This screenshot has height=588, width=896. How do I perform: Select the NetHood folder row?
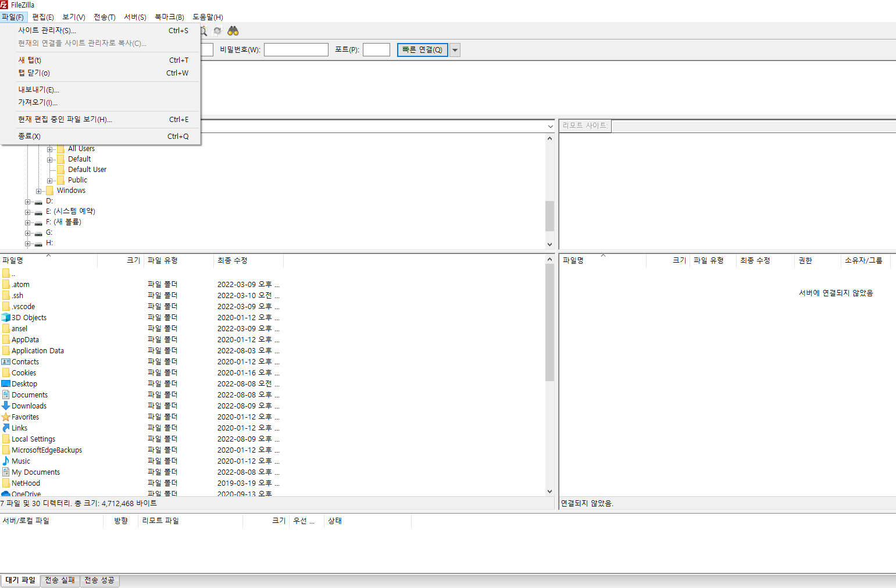(x=141, y=483)
